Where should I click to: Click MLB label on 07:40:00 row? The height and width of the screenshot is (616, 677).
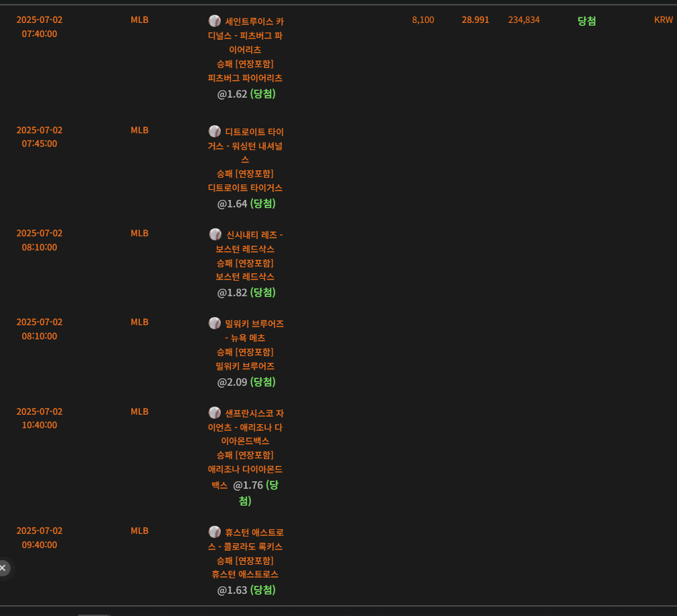click(x=139, y=20)
